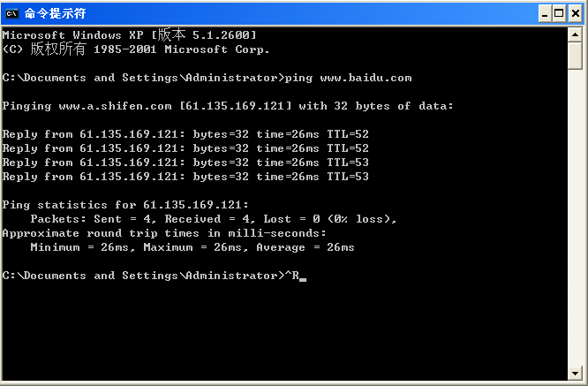Click the first Reply line with TTL=52
The width and height of the screenshot is (588, 386).
click(185, 134)
